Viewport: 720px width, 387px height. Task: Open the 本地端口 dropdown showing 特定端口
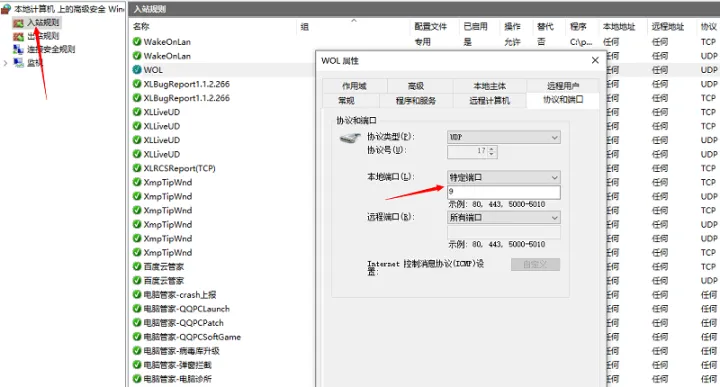tap(504, 177)
